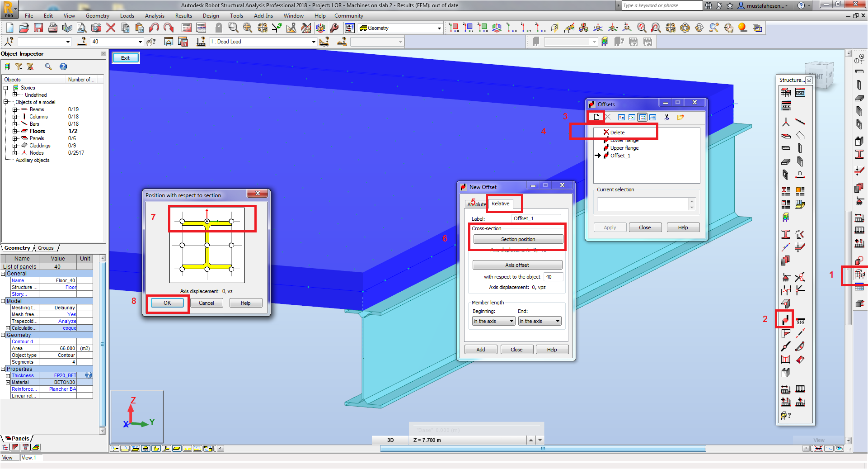Click the Save icon in the standard toolbar
The height and width of the screenshot is (469, 868).
click(x=38, y=28)
